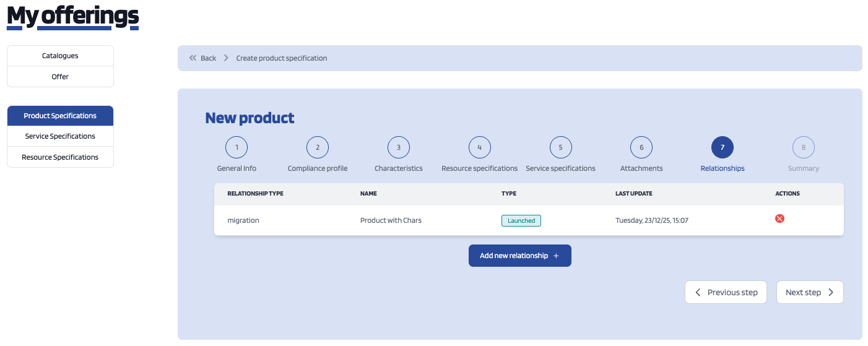Screen dimensions: 868x346
Task: Delete the migration relationship via red X icon
Action: pyautogui.click(x=779, y=218)
